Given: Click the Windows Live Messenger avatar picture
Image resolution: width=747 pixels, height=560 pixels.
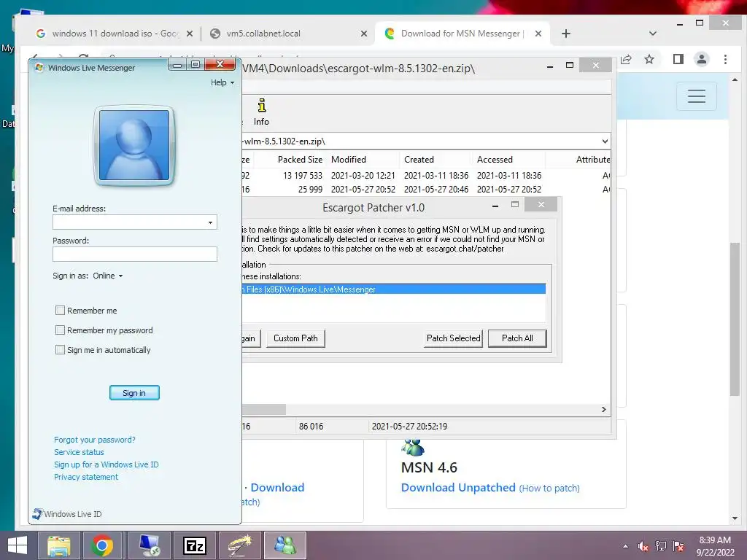Looking at the screenshot, I should click(134, 145).
